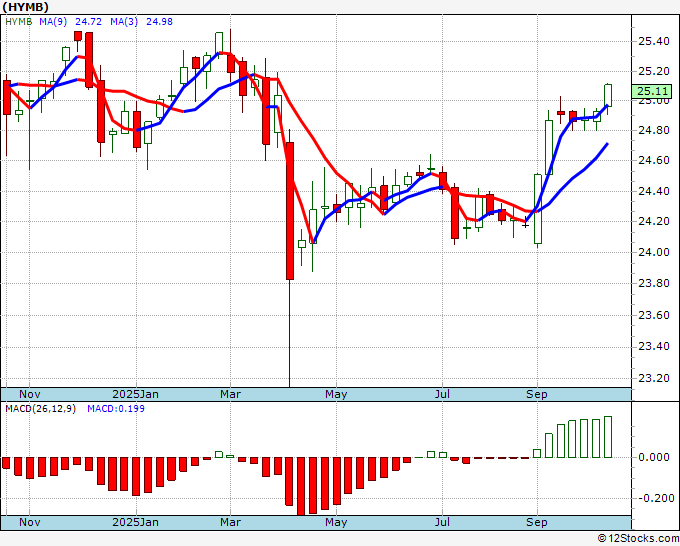Click the tall green early September candlestick

[538, 209]
